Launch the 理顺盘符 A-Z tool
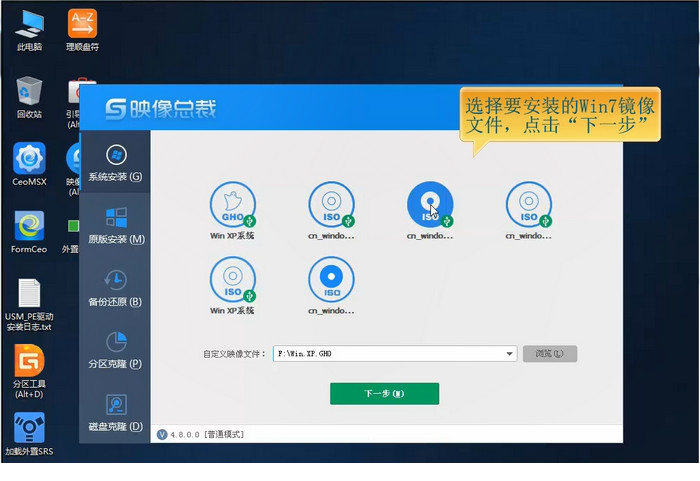This screenshot has height=481, width=700. (x=82, y=29)
